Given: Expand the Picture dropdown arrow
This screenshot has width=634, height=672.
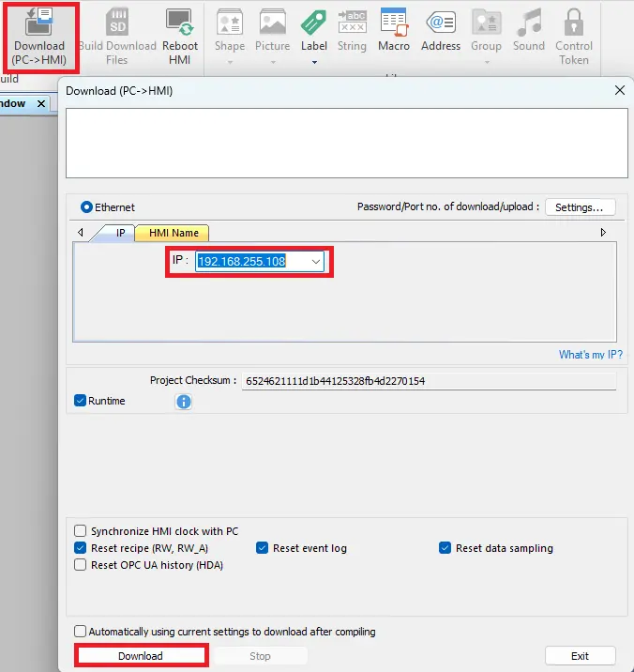Looking at the screenshot, I should 273,63.
